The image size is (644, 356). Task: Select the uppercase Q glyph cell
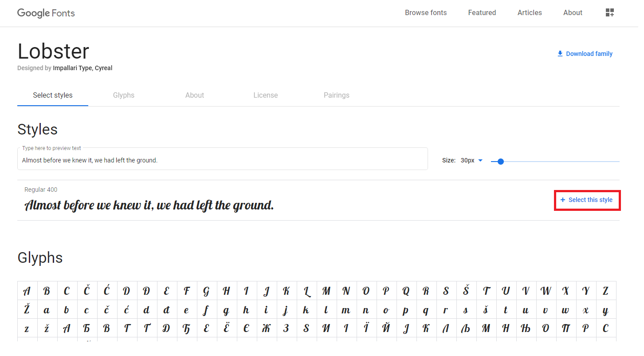[x=406, y=291]
